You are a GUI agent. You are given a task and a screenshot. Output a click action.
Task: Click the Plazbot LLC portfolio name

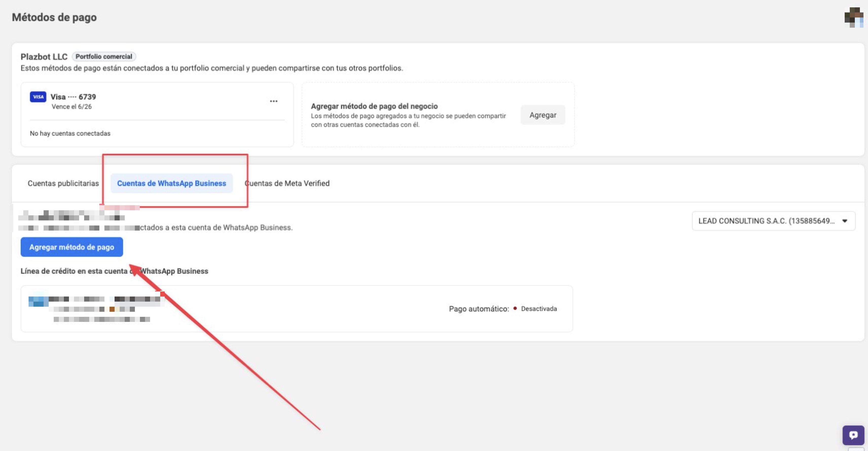(44, 57)
